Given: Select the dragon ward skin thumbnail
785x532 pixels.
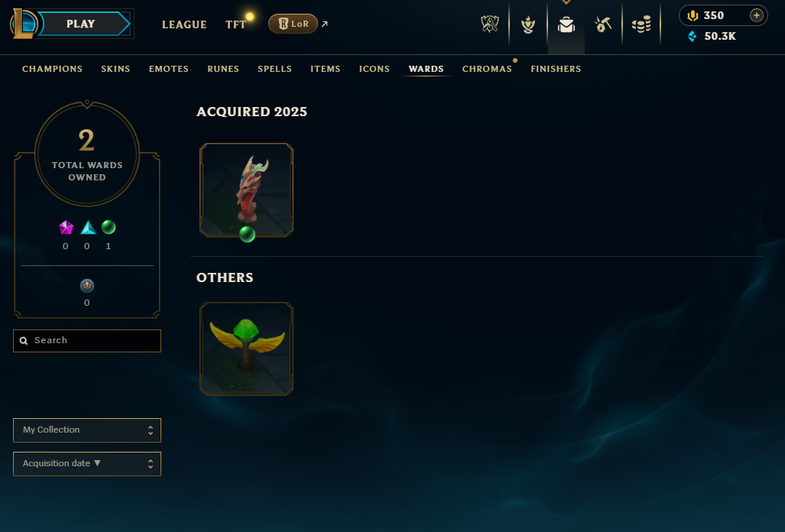Looking at the screenshot, I should (246, 190).
